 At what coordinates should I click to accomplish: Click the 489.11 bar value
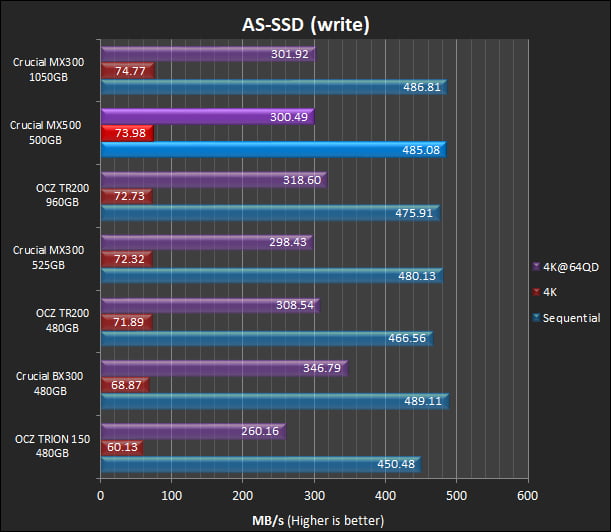423,401
